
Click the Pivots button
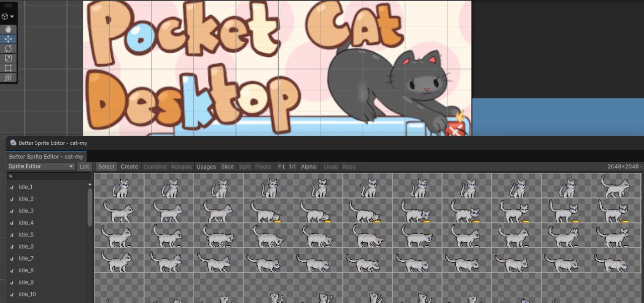pyautogui.click(x=263, y=166)
